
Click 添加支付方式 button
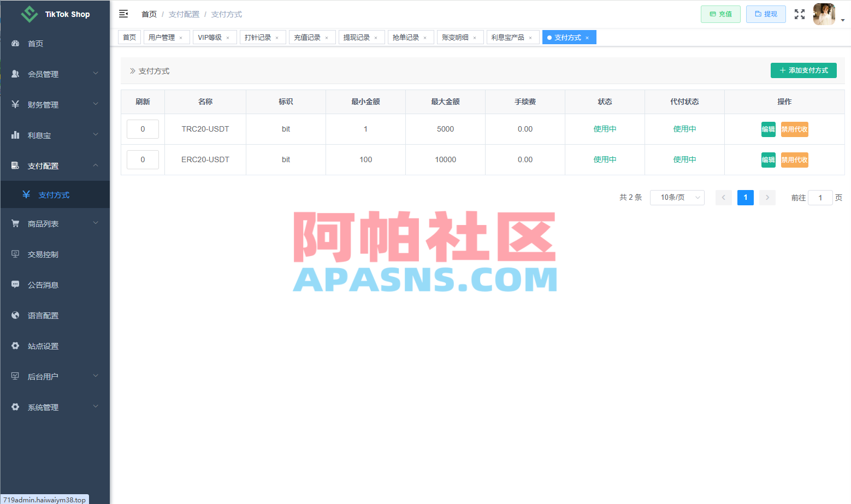(803, 70)
